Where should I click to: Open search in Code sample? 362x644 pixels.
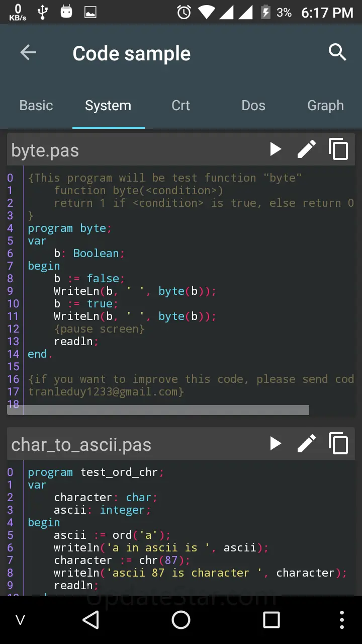[x=337, y=52]
